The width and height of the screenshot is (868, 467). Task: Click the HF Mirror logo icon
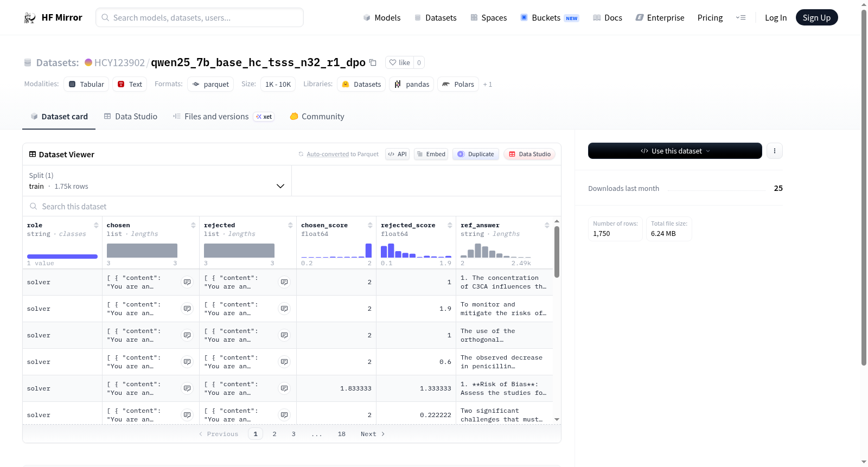[x=30, y=18]
